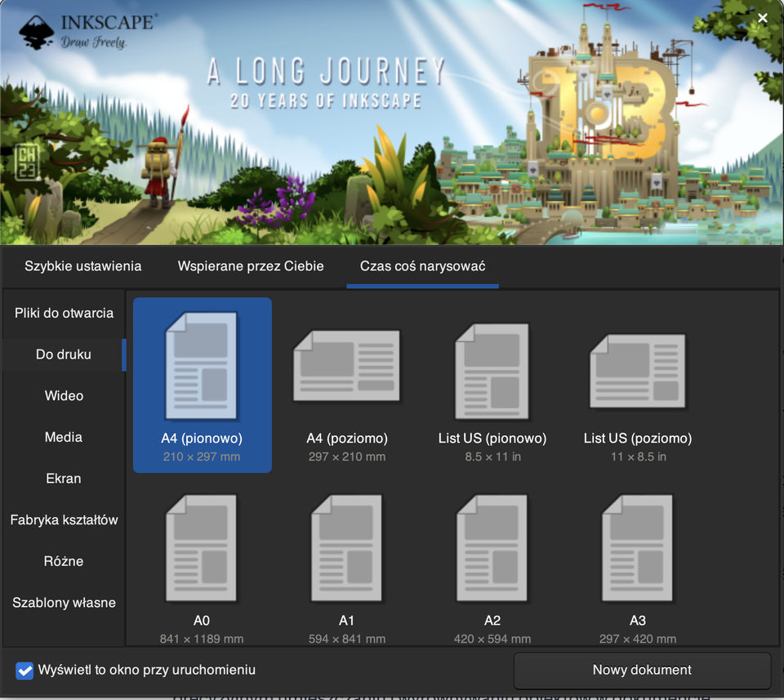Select the Wideo template category
Image resolution: width=784 pixels, height=700 pixels.
pos(64,395)
